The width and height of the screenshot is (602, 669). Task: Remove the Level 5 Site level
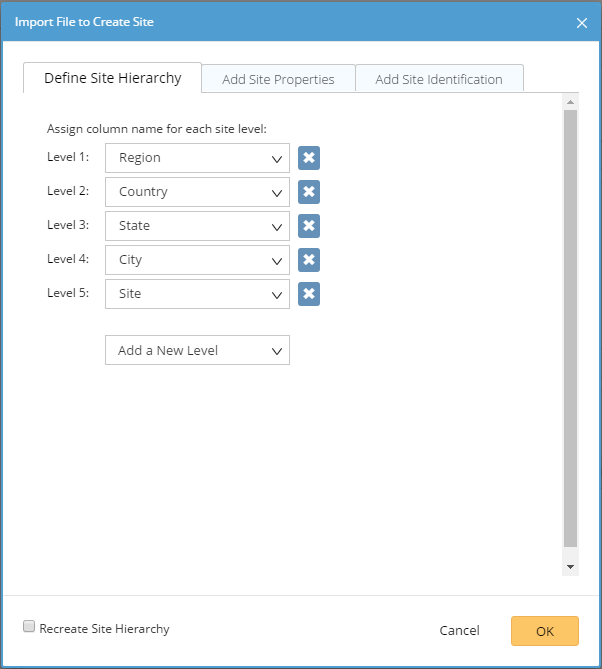click(x=309, y=294)
